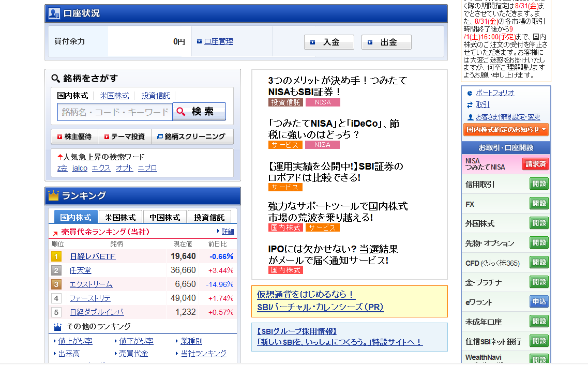Viewport: 588px width, 365px height.
Task: Select ranking tab 米国株式
Action: click(120, 217)
